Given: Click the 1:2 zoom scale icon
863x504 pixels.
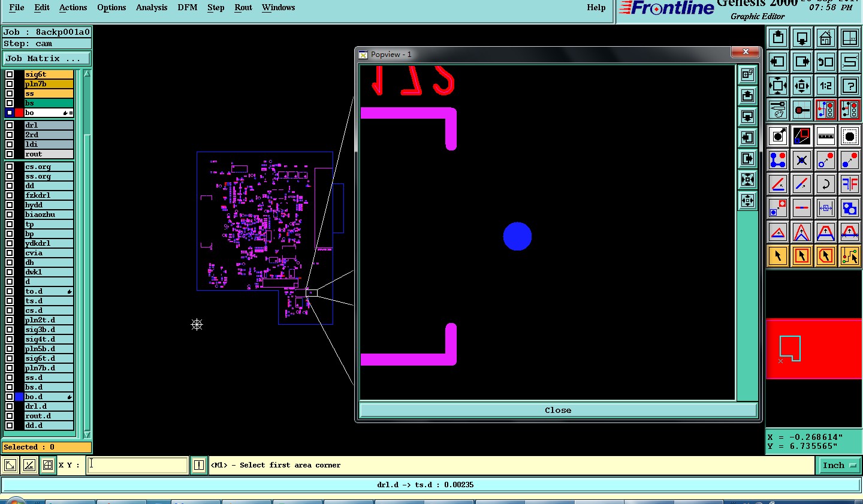Looking at the screenshot, I should coord(826,86).
